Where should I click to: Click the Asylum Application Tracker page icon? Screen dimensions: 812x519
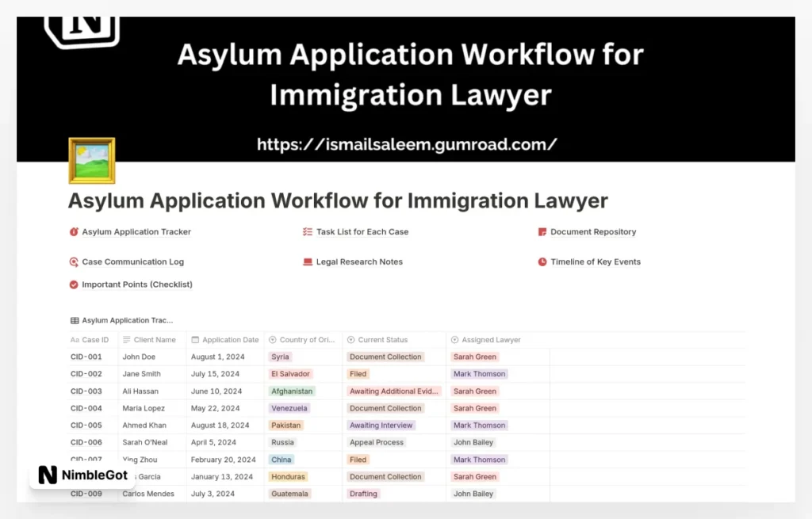(x=74, y=232)
